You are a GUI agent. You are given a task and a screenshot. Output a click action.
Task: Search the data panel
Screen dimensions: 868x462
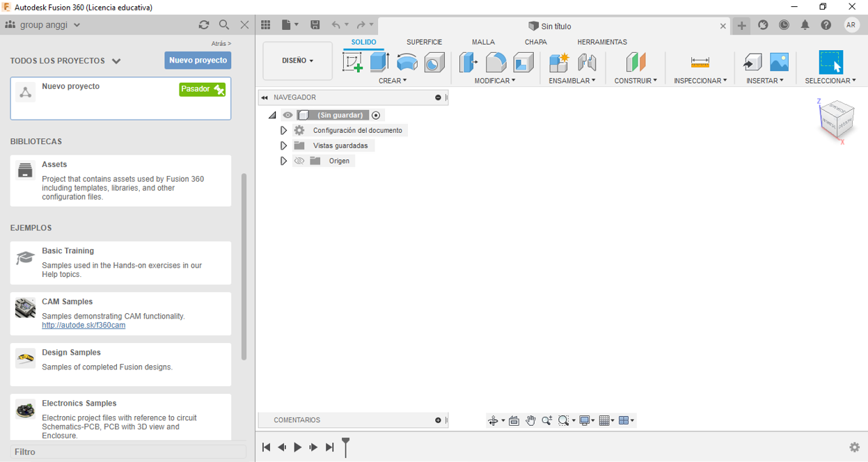coord(224,24)
